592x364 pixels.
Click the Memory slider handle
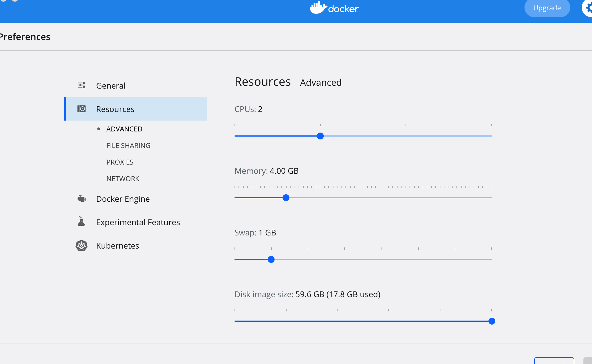[286, 198]
